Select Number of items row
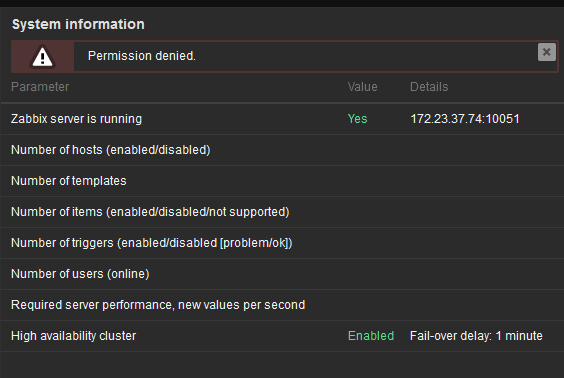Viewport: 564px width, 378px height. (x=282, y=212)
